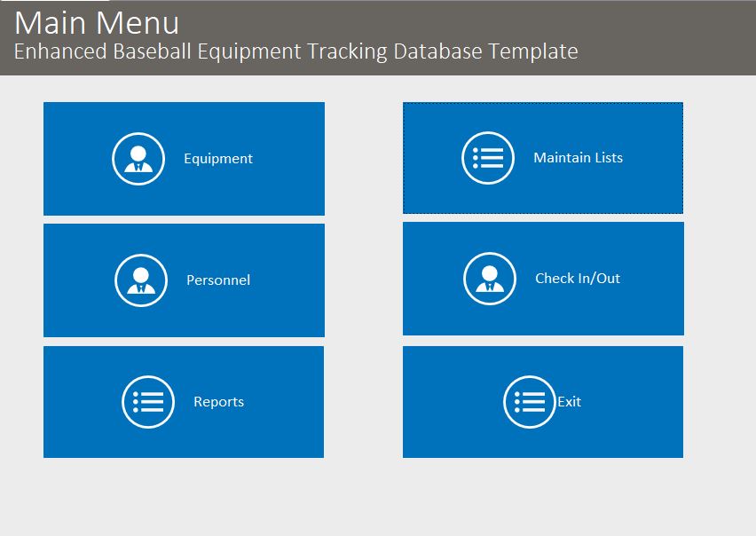Open Maintain Lists
Screen dimensions: 756x536
pos(543,158)
